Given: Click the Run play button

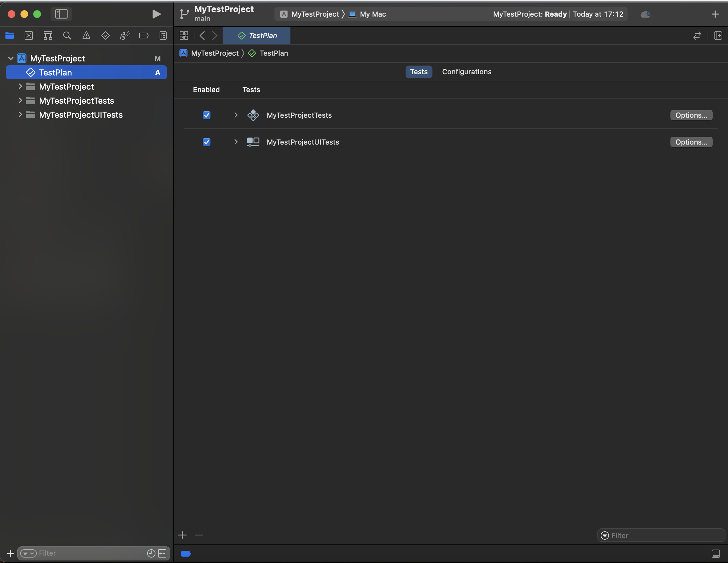Looking at the screenshot, I should pyautogui.click(x=156, y=14).
